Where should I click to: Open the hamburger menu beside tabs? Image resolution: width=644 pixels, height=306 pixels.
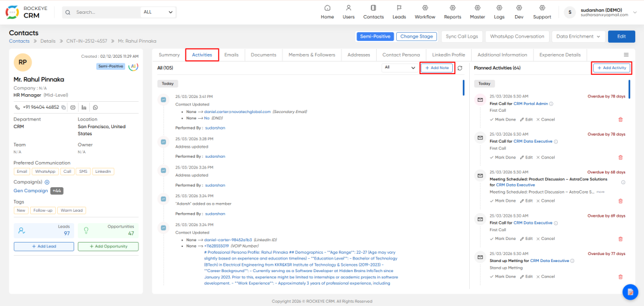tap(626, 55)
